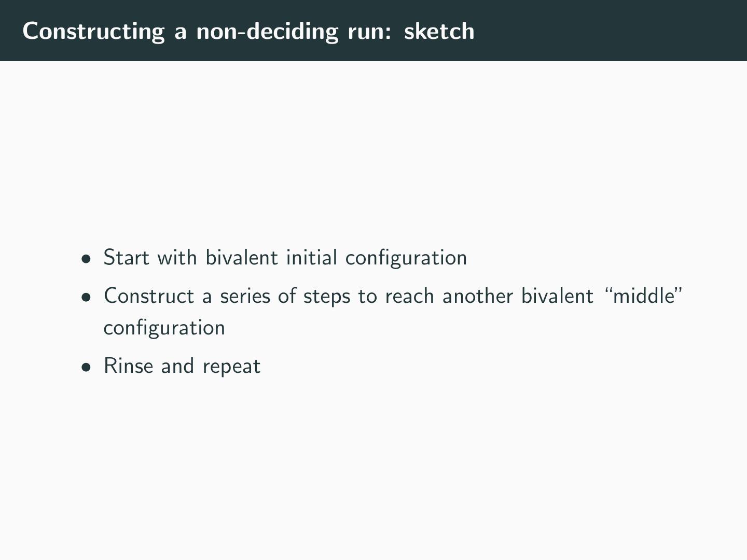Image resolution: width=747 pixels, height=560 pixels.
Task: Click the wrapped-line word "configuration" below "Construct"
Action: click(x=164, y=328)
